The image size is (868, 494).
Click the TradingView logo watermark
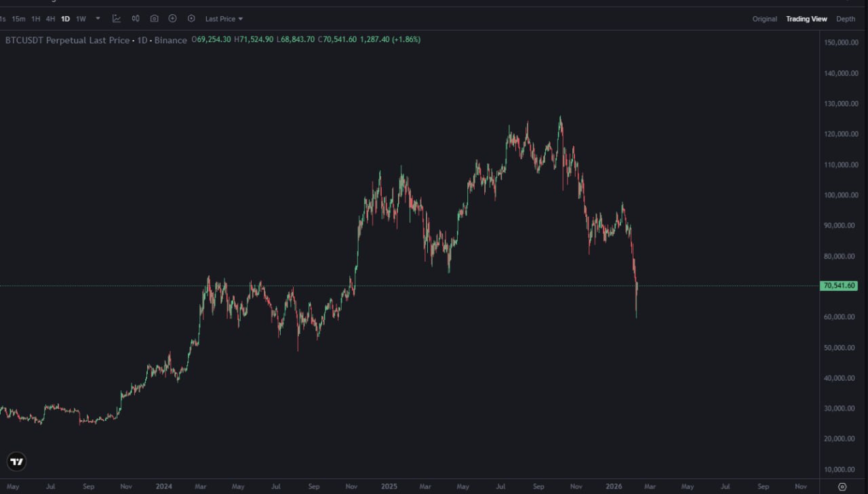click(16, 461)
